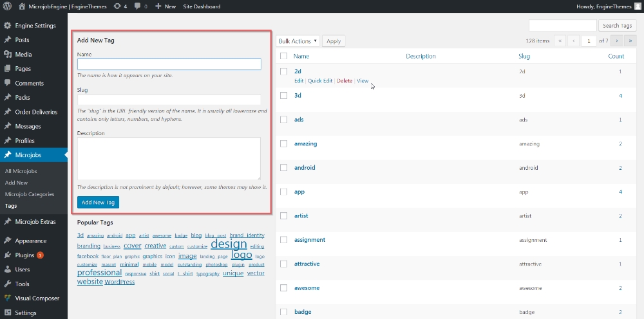This screenshot has height=319, width=644.
Task: Click the Appearance brush icon
Action: [7, 241]
